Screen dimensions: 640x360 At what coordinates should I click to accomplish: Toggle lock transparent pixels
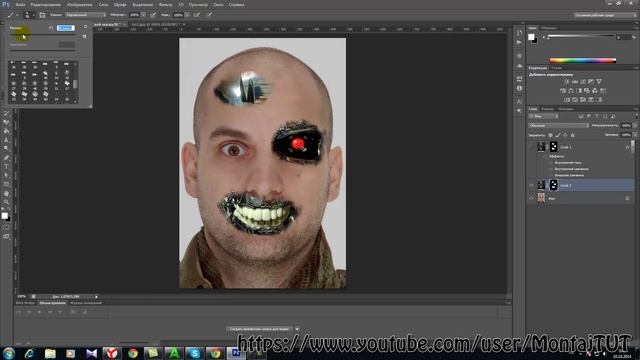(550, 135)
